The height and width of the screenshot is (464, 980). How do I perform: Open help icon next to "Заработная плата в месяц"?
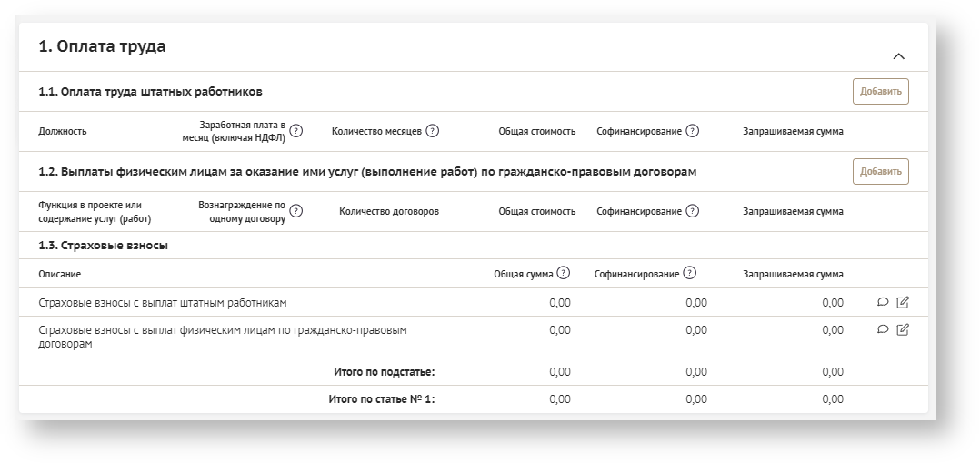click(x=295, y=131)
